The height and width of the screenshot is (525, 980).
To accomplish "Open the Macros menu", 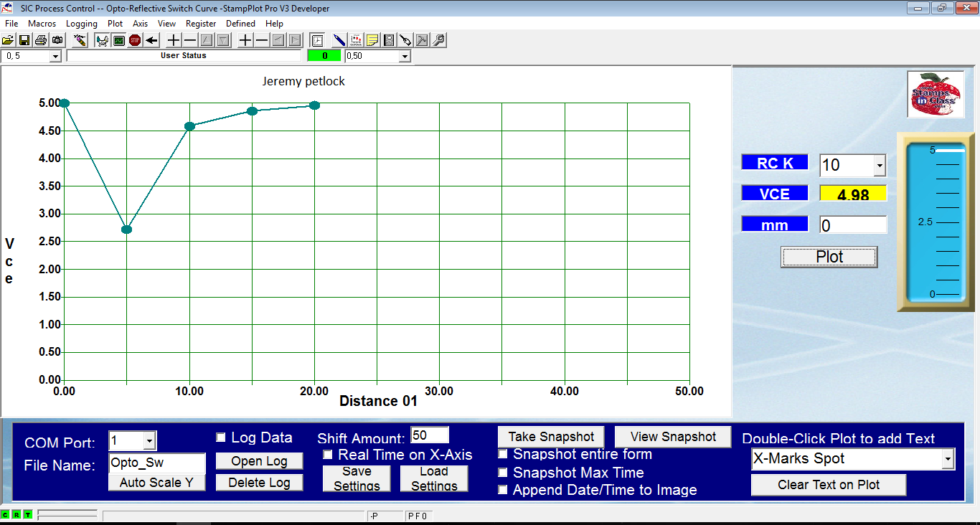I will click(42, 24).
